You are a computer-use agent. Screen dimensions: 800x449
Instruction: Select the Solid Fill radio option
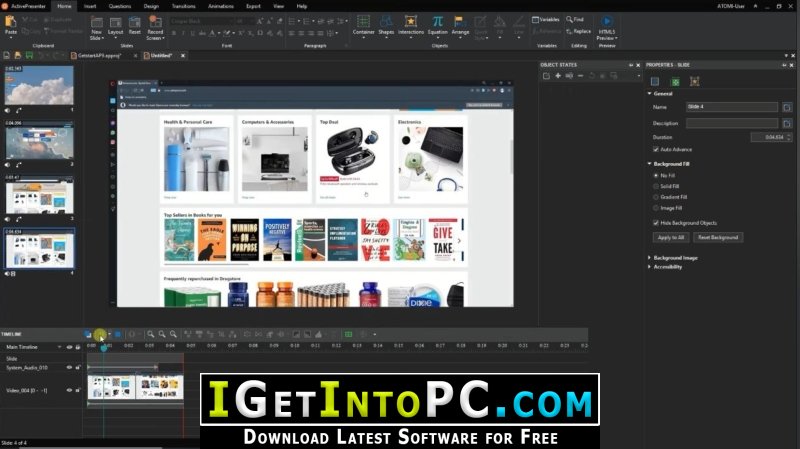656,186
